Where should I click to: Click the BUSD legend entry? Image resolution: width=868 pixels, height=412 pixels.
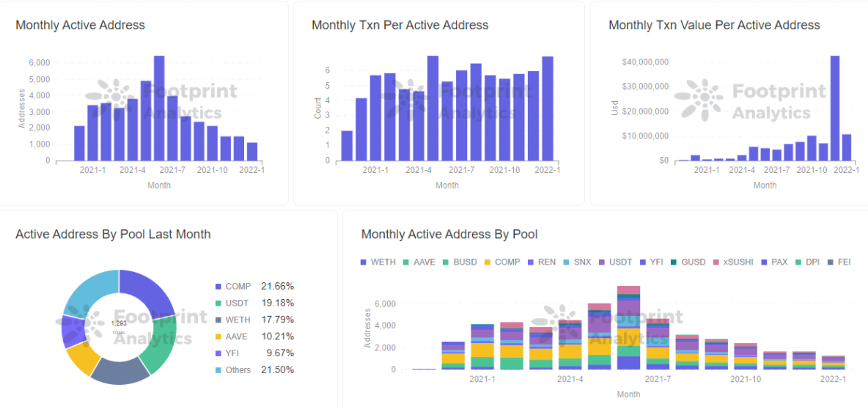click(459, 262)
